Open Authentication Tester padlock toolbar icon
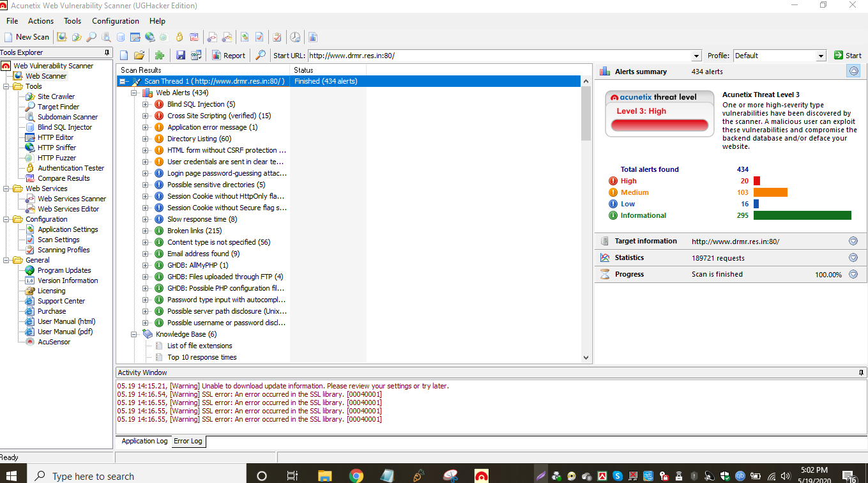The width and height of the screenshot is (868, 483). pyautogui.click(x=179, y=37)
